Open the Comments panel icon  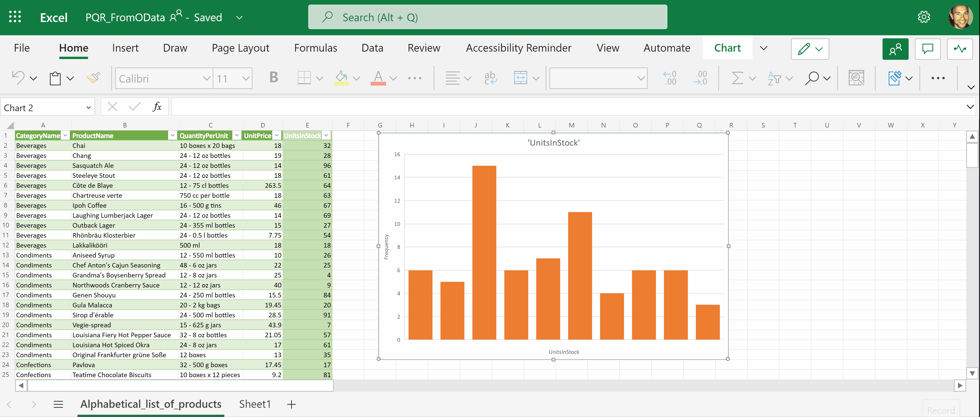(928, 49)
